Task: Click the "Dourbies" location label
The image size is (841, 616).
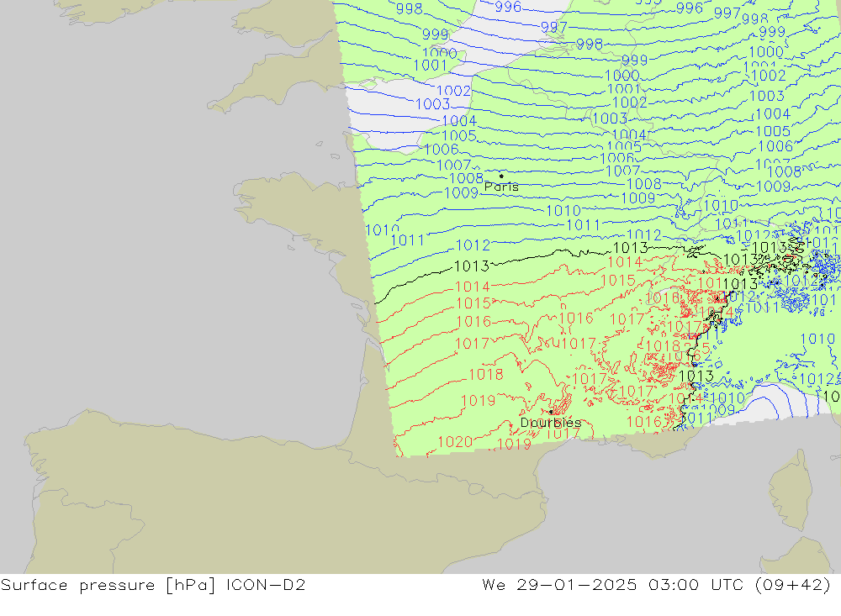Action: point(551,423)
